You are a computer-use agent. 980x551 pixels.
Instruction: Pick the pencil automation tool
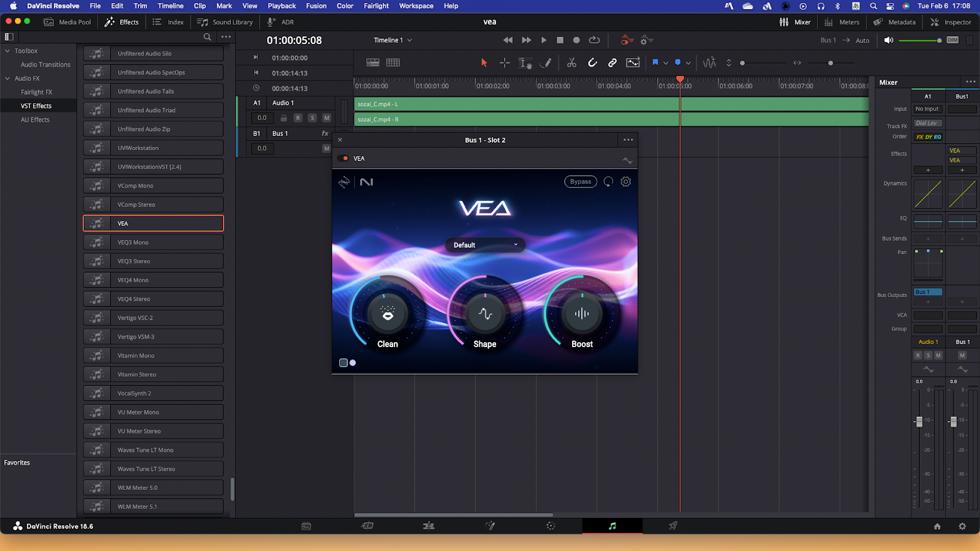coord(546,62)
